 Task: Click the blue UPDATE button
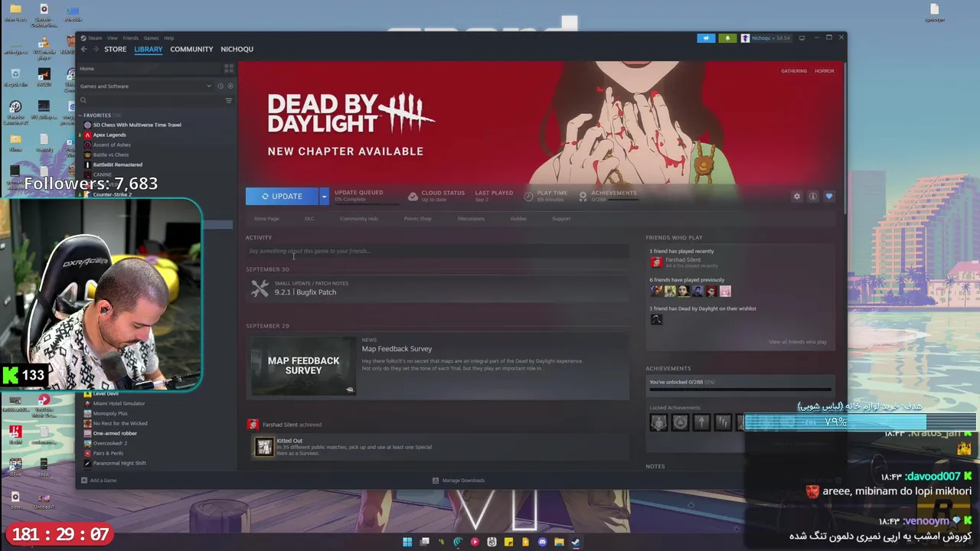282,197
